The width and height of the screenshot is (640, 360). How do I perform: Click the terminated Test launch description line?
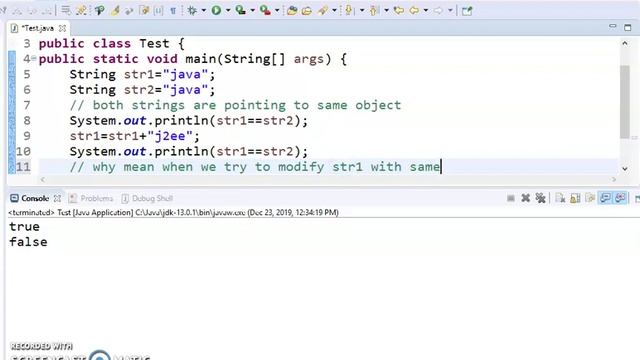pos(173,213)
